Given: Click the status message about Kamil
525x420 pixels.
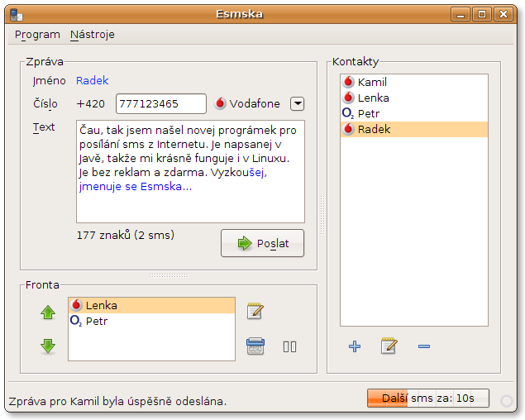Looking at the screenshot, I should pos(117,401).
